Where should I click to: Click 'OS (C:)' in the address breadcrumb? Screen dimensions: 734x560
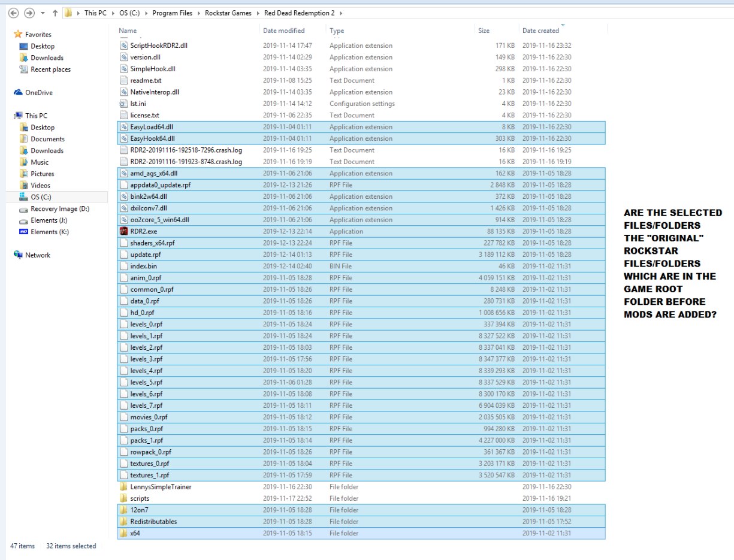point(130,13)
